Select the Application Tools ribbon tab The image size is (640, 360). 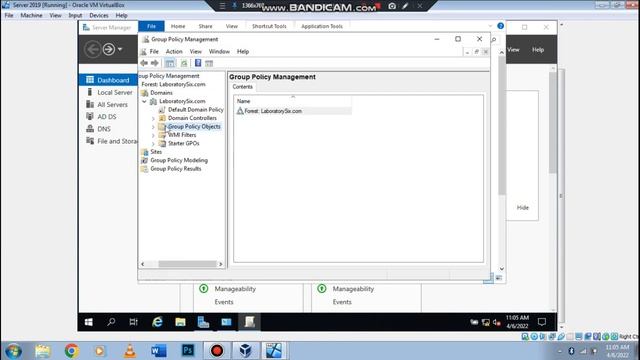(322, 26)
